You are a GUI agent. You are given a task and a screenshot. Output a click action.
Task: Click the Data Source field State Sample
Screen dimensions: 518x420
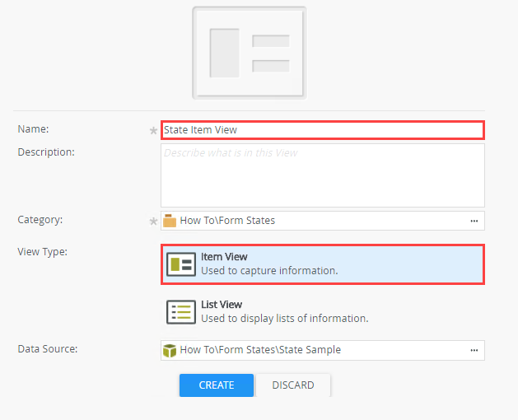click(x=323, y=350)
